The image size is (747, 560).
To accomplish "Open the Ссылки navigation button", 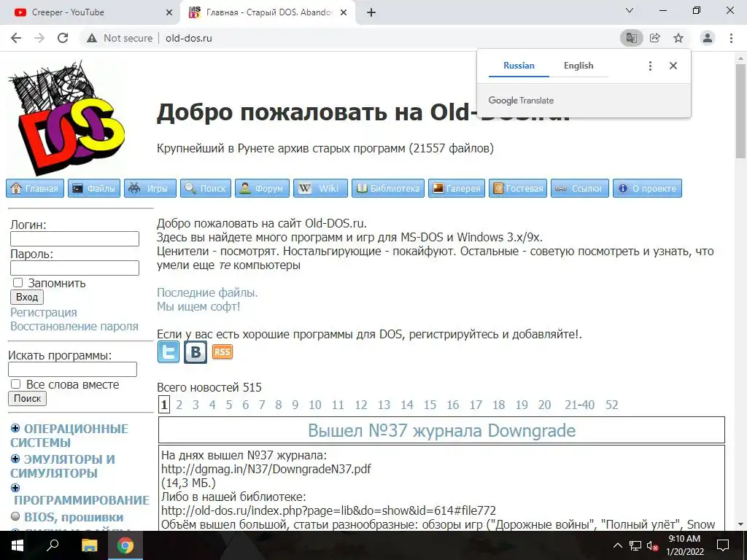I will click(580, 188).
